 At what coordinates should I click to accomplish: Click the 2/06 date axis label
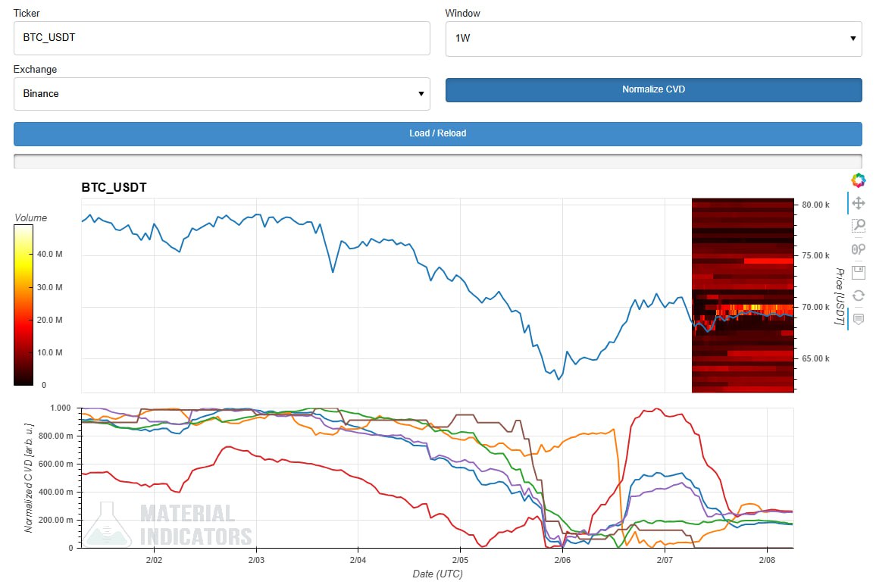click(x=562, y=561)
